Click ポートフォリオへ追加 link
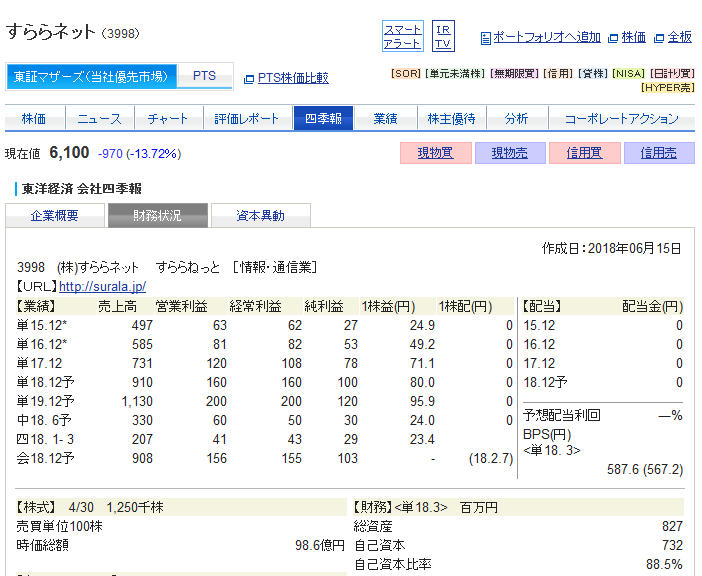Image resolution: width=702 pixels, height=576 pixels. [547, 38]
